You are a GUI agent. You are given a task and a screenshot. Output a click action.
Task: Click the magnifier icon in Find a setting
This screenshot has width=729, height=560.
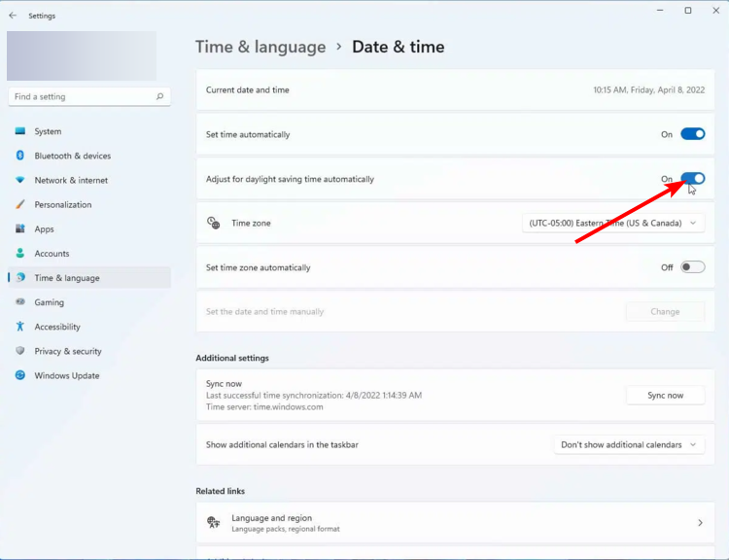(160, 96)
